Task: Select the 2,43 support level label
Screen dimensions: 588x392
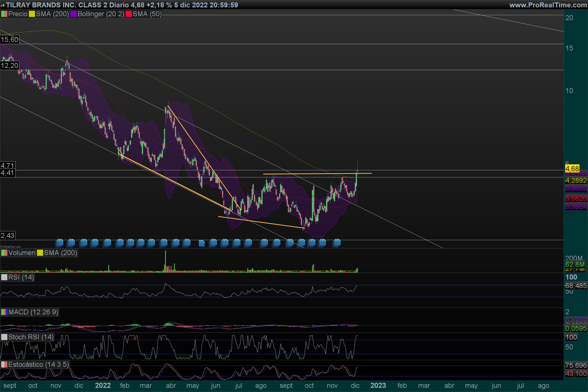Action: click(8, 235)
